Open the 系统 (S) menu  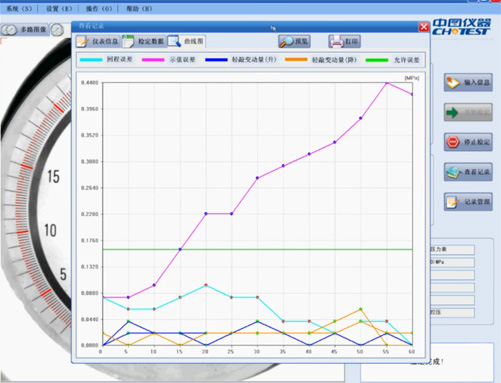19,9
